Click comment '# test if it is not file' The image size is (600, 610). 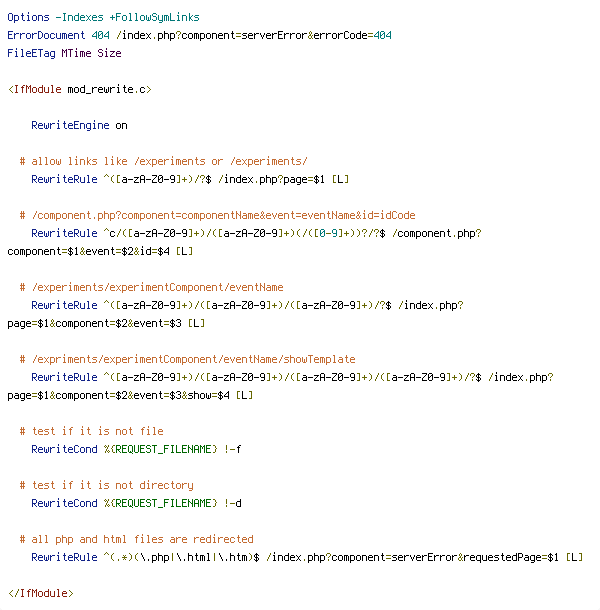coord(91,431)
